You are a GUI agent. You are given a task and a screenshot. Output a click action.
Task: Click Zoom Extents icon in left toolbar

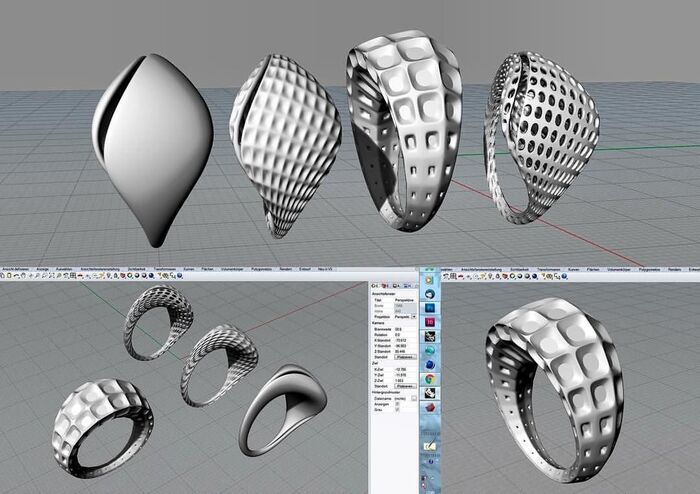tap(52, 276)
